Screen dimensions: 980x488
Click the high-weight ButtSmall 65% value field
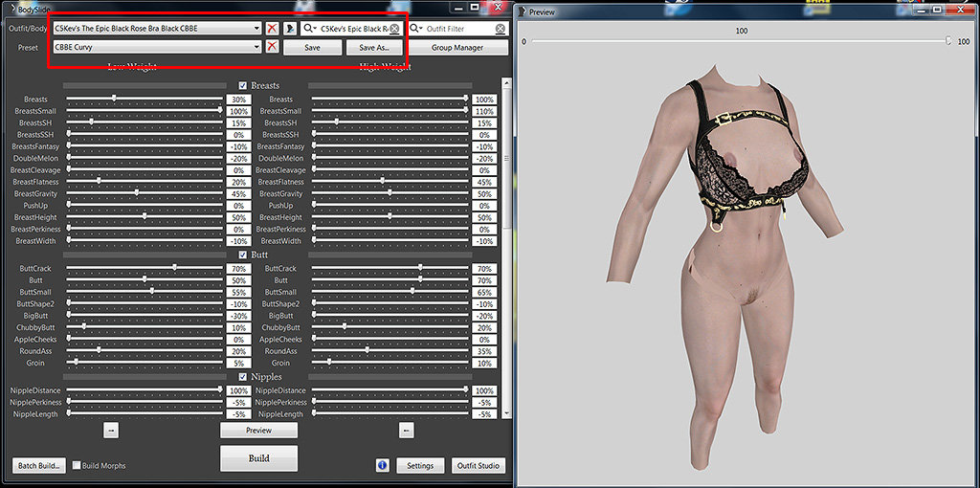[x=484, y=293]
